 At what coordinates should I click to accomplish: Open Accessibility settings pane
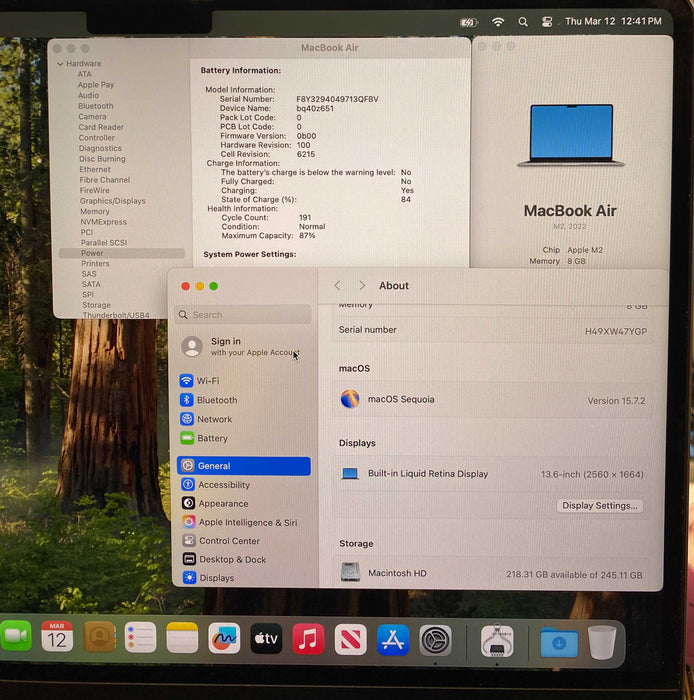pos(244,484)
